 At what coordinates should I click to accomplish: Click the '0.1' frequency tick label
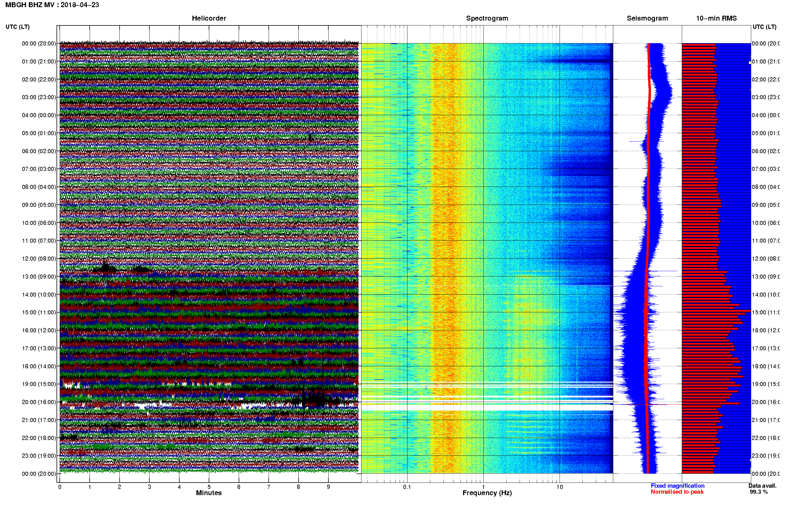click(x=407, y=487)
